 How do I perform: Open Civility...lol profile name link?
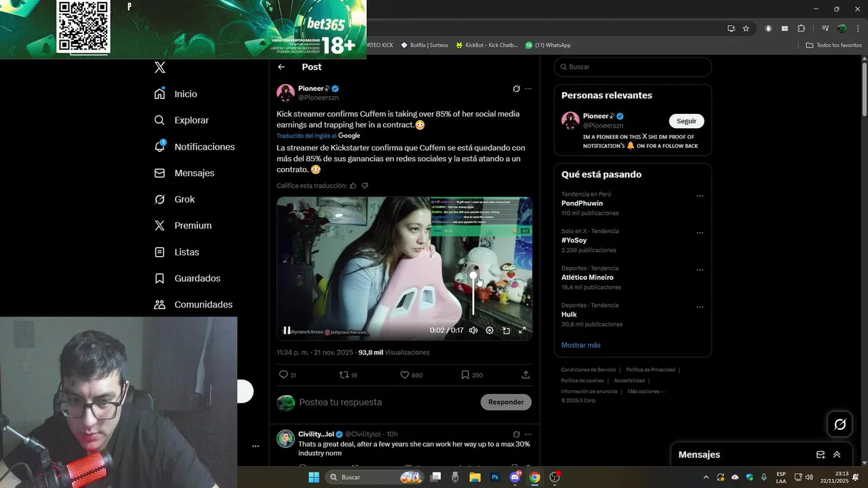click(x=316, y=434)
